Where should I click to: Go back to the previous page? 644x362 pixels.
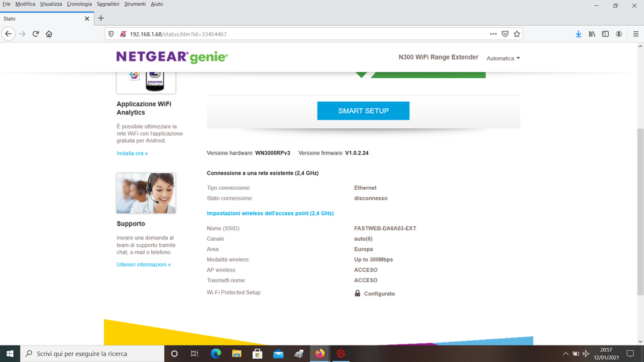pyautogui.click(x=9, y=34)
